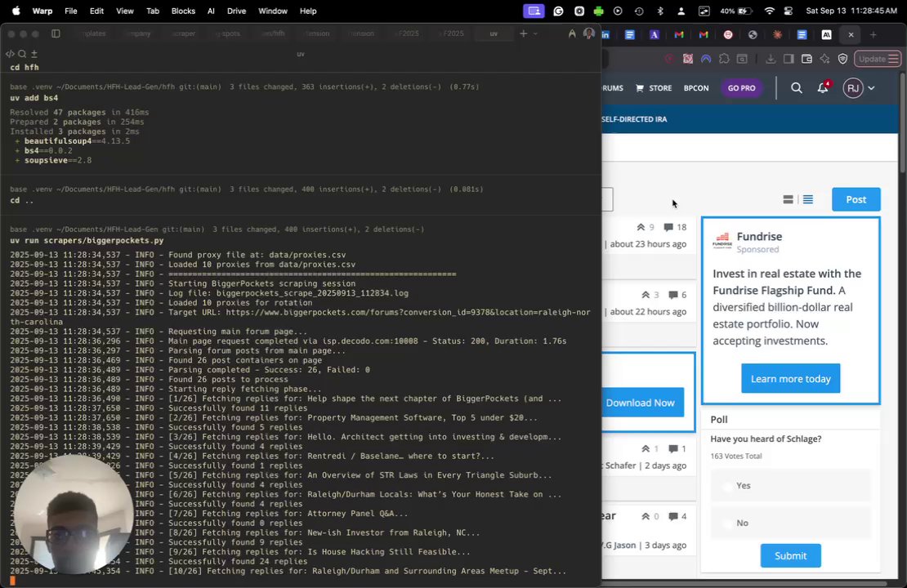Open the RJ profile avatar
This screenshot has width=907, height=588.
(x=852, y=88)
